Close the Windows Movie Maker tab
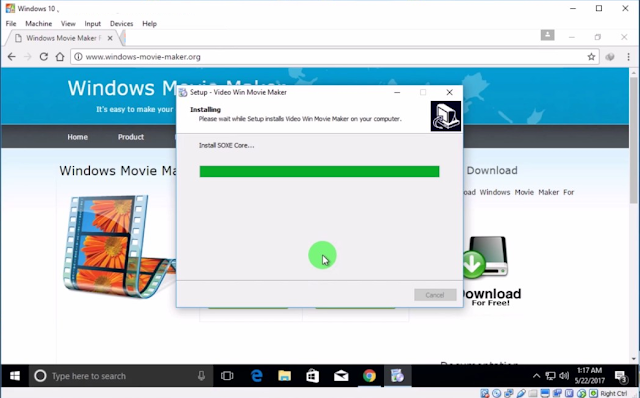This screenshot has width=640, height=398. pyautogui.click(x=110, y=38)
